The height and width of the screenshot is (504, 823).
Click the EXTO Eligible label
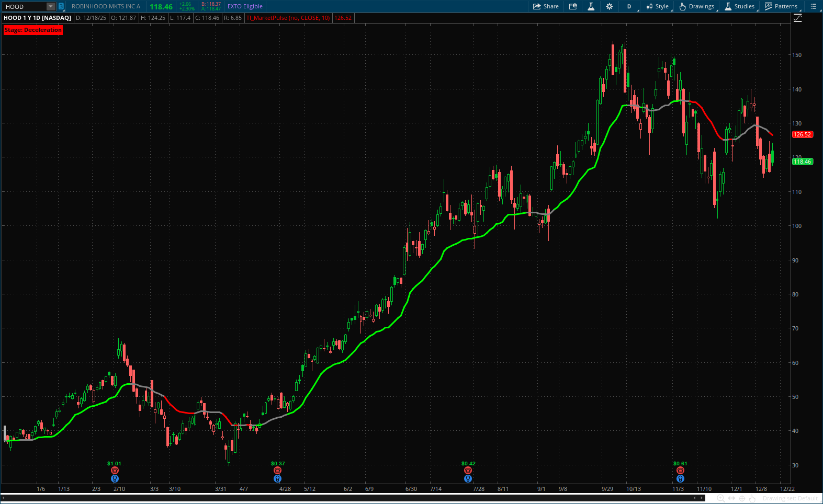(x=245, y=6)
